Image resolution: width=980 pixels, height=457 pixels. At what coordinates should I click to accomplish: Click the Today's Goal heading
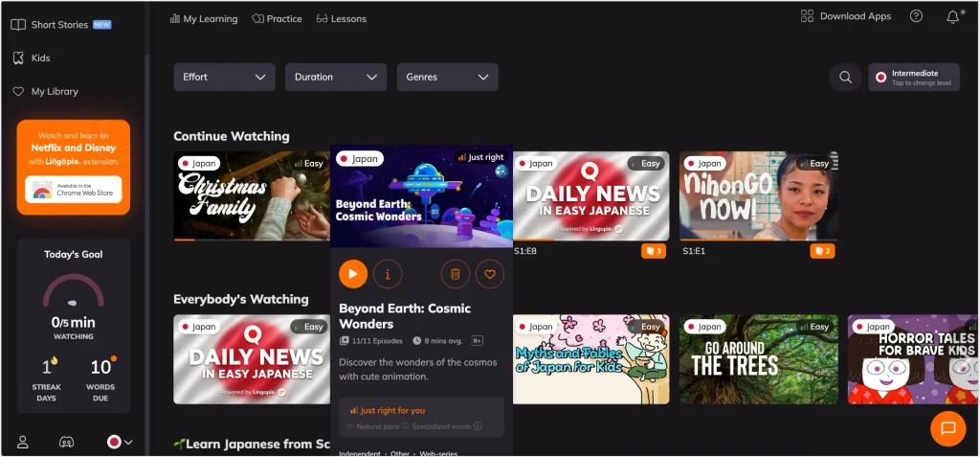click(74, 254)
